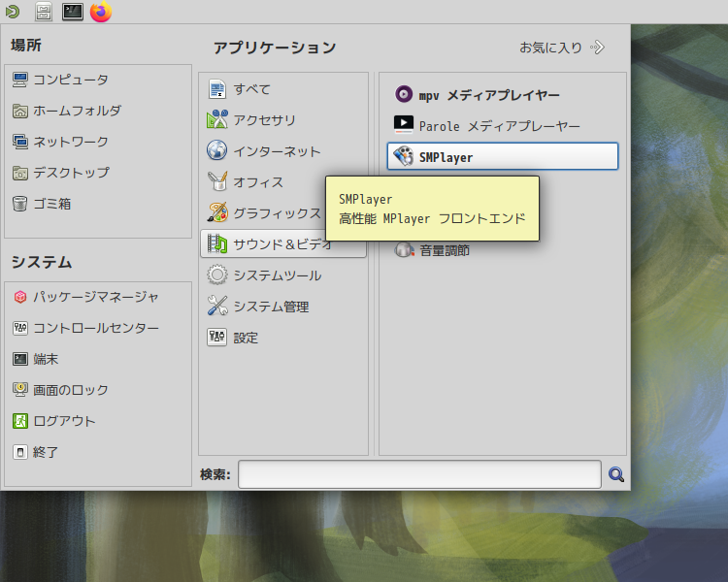Launch mpv メディアプレイヤー label
728x582 pixels.
pos(489,96)
